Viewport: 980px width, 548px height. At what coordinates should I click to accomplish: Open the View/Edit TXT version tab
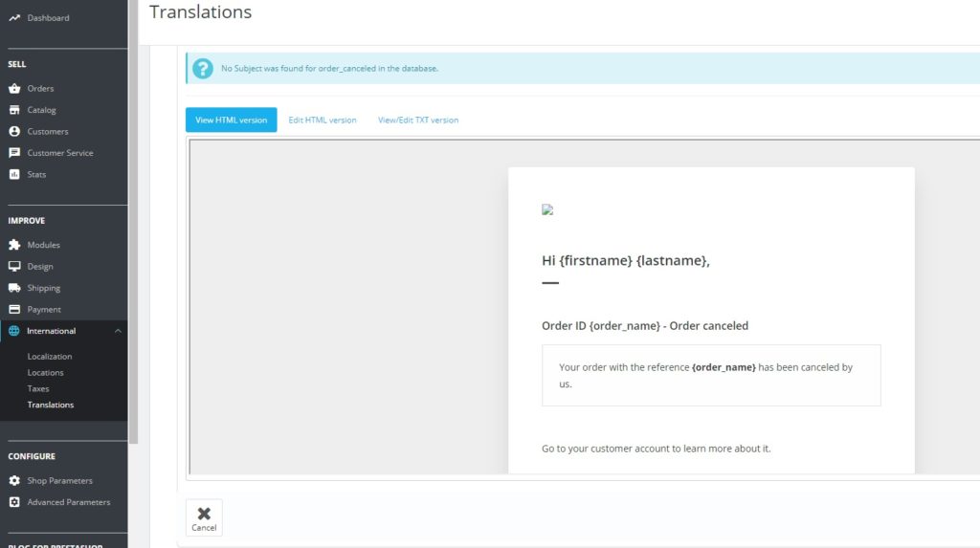418,120
